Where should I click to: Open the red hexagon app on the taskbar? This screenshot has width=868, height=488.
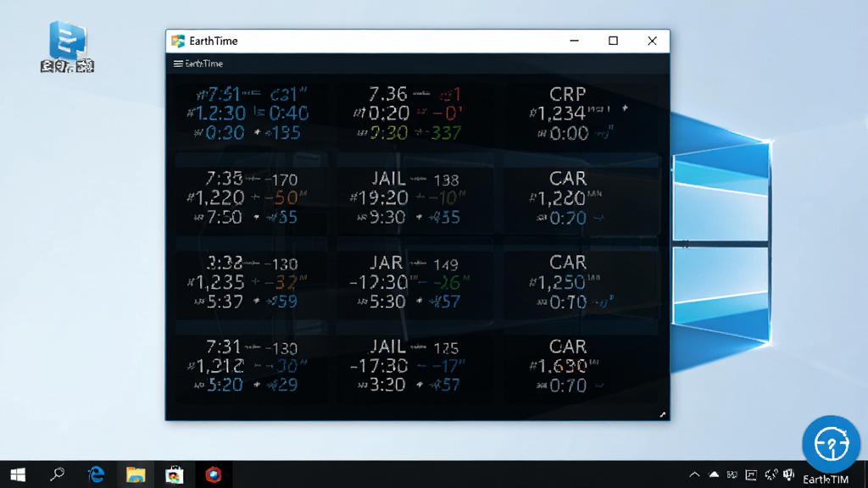pos(214,474)
